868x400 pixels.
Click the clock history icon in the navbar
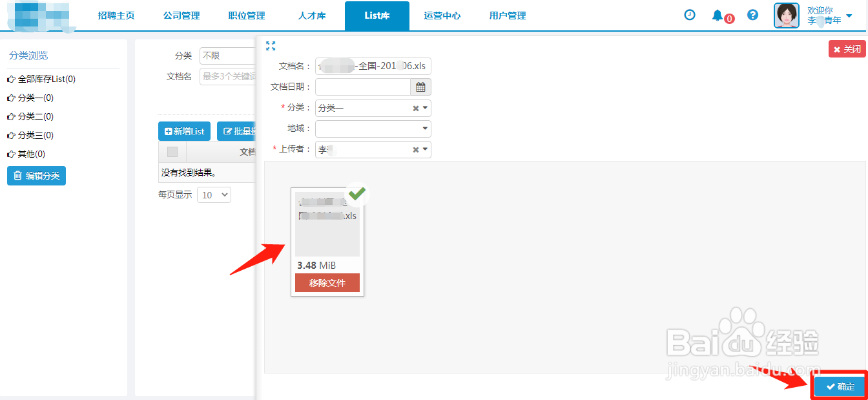click(x=689, y=14)
